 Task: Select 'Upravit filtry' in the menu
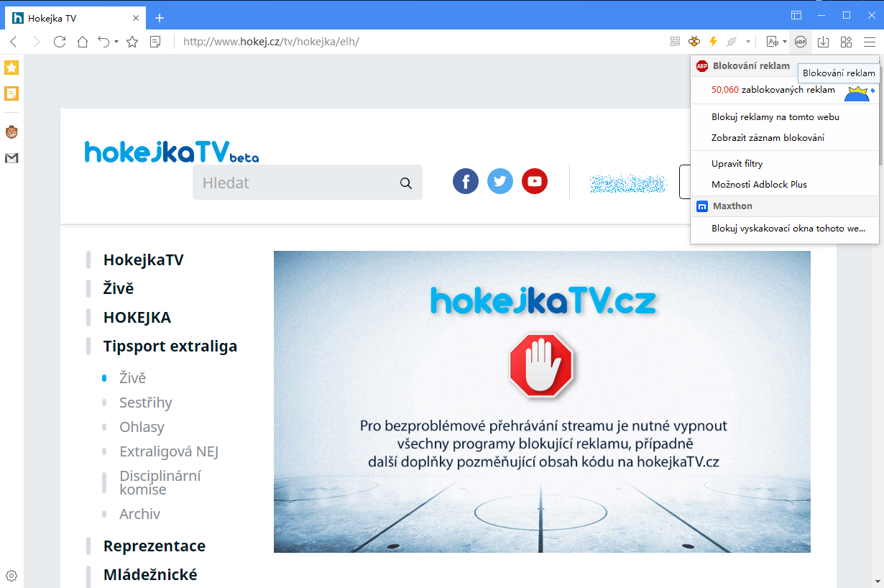[x=737, y=163]
